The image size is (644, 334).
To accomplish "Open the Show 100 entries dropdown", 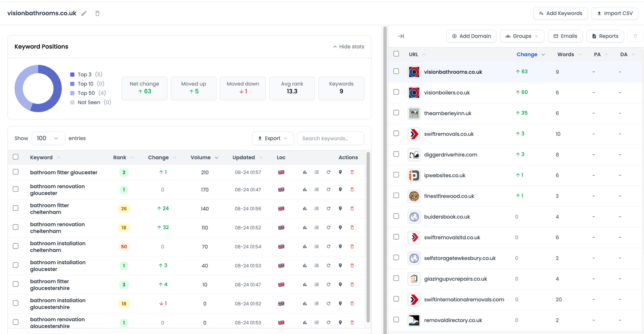I will tap(47, 138).
